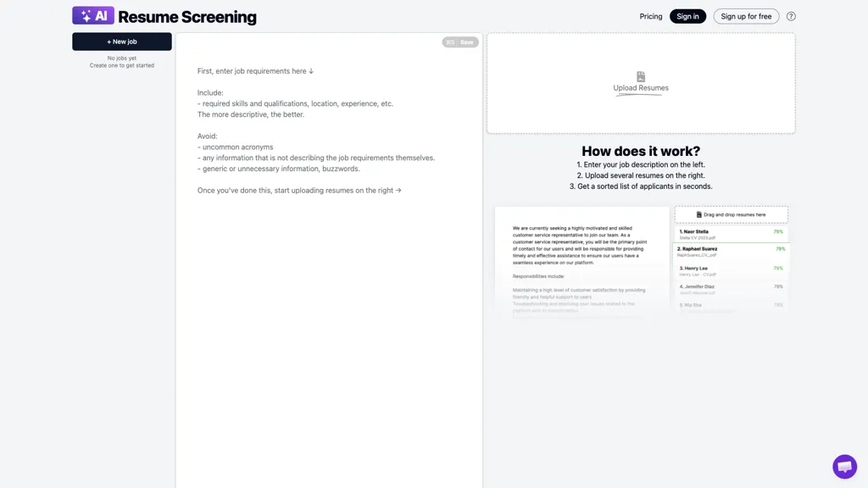Click 'Create one to get started' link
The height and width of the screenshot is (488, 868).
(x=121, y=65)
